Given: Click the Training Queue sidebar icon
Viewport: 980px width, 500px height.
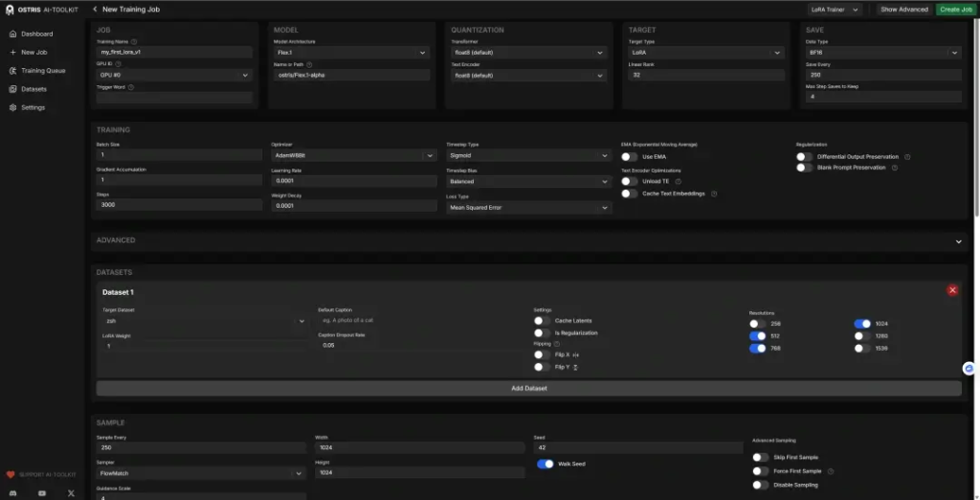Looking at the screenshot, I should [12, 71].
